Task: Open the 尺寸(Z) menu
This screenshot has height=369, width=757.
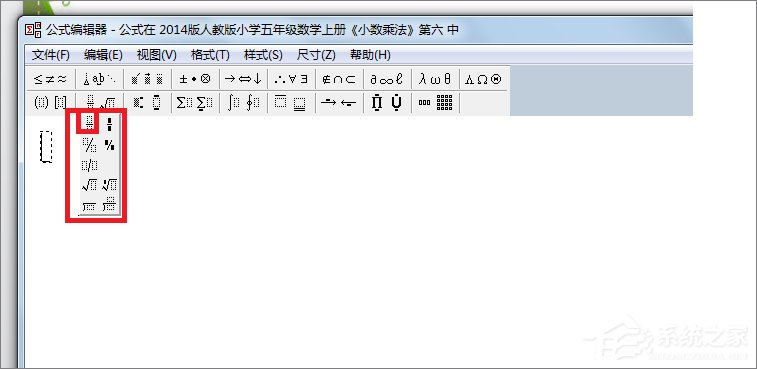Action: tap(316, 55)
